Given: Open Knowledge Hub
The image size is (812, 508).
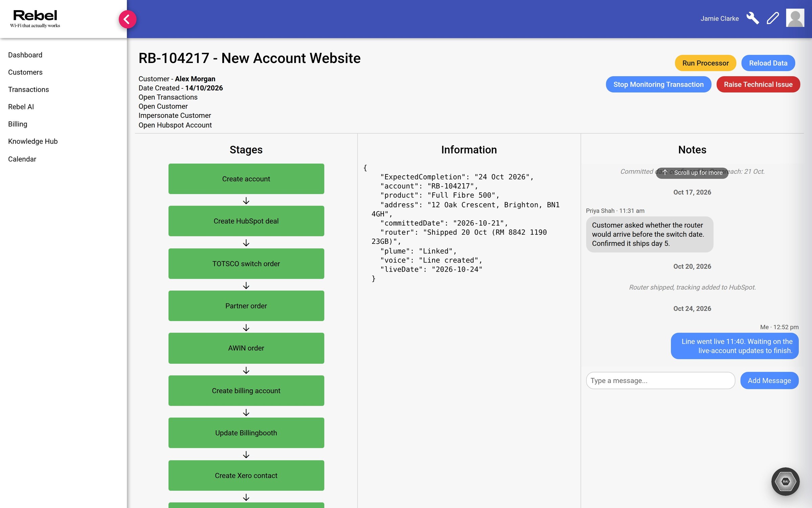Looking at the screenshot, I should click(x=33, y=141).
